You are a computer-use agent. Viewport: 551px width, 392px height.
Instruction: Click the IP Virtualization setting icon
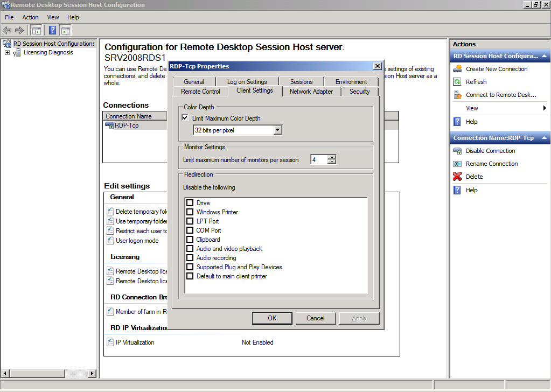pos(110,342)
